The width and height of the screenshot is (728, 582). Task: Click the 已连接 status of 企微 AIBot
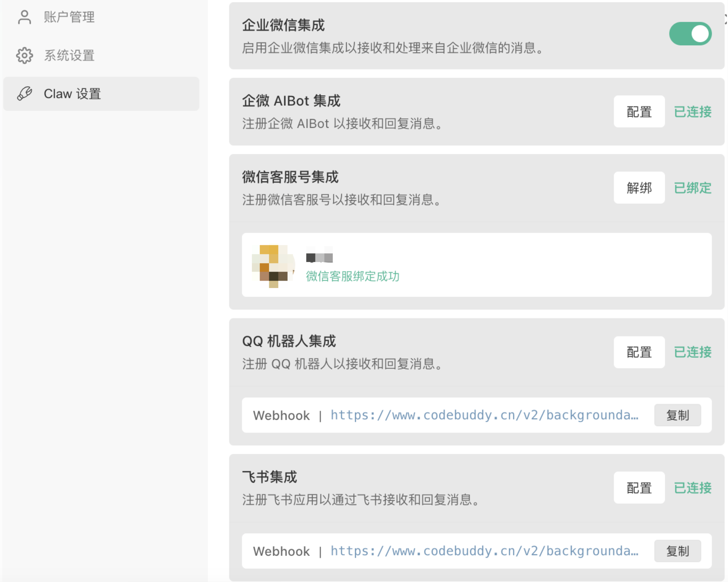[692, 112]
